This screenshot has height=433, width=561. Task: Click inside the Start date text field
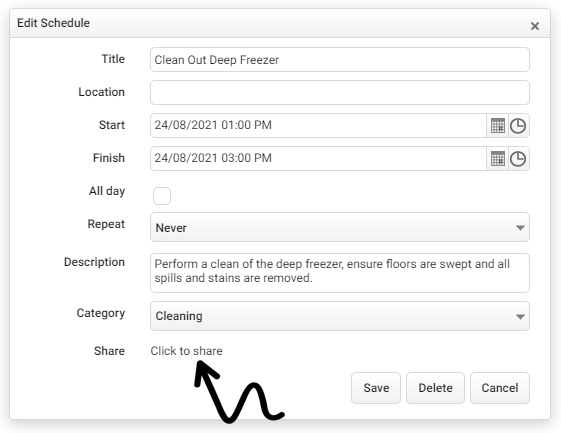(x=318, y=126)
